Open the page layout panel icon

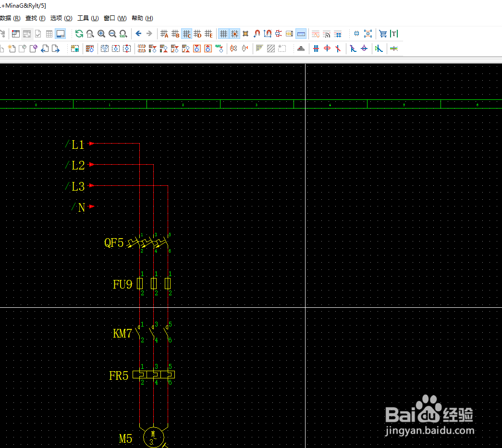16,34
